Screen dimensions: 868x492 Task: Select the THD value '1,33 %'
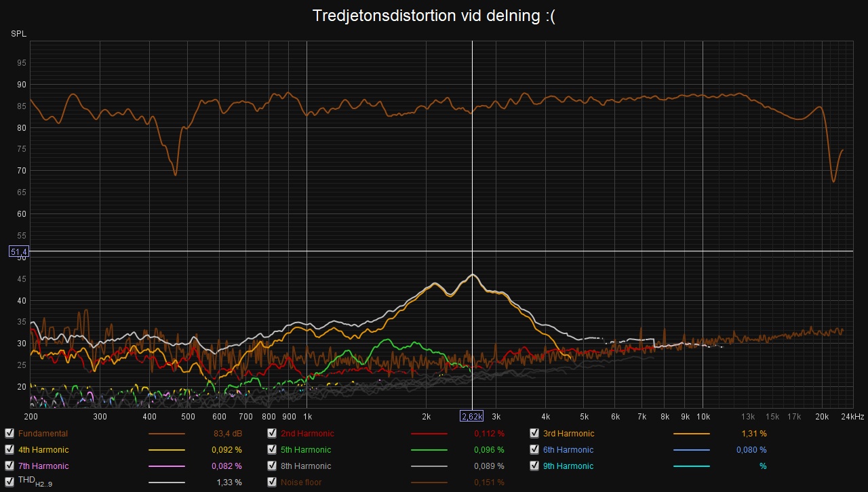tap(229, 483)
